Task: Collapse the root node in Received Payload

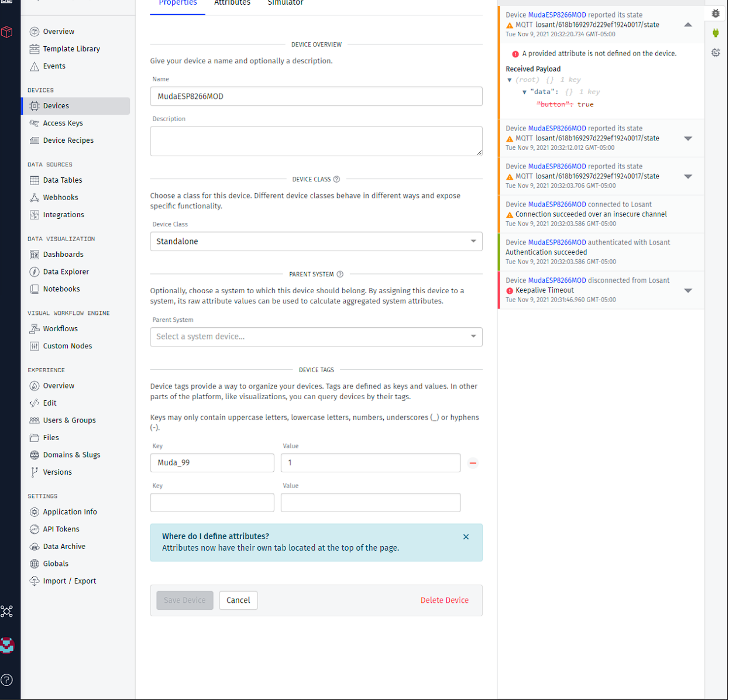Action: [510, 80]
